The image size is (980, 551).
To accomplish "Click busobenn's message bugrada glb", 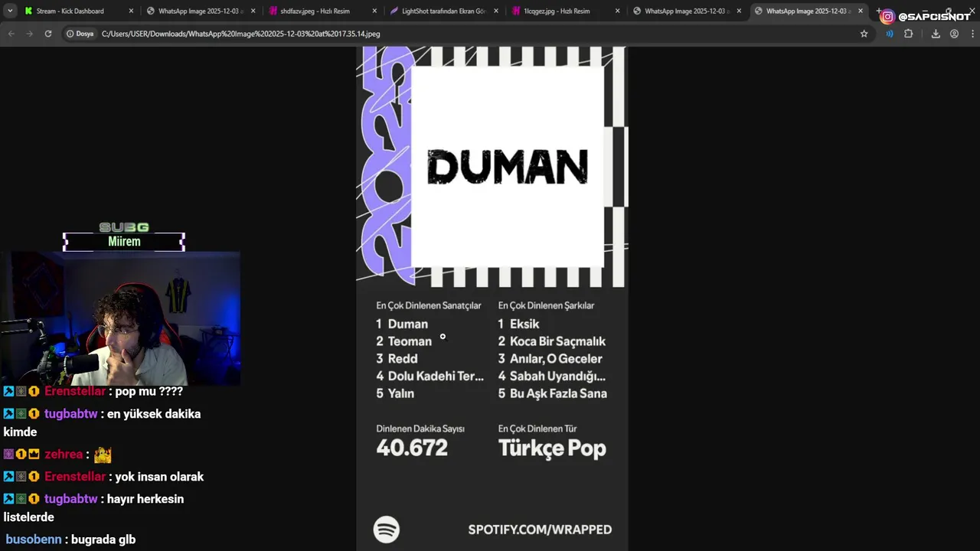I will 103,540.
